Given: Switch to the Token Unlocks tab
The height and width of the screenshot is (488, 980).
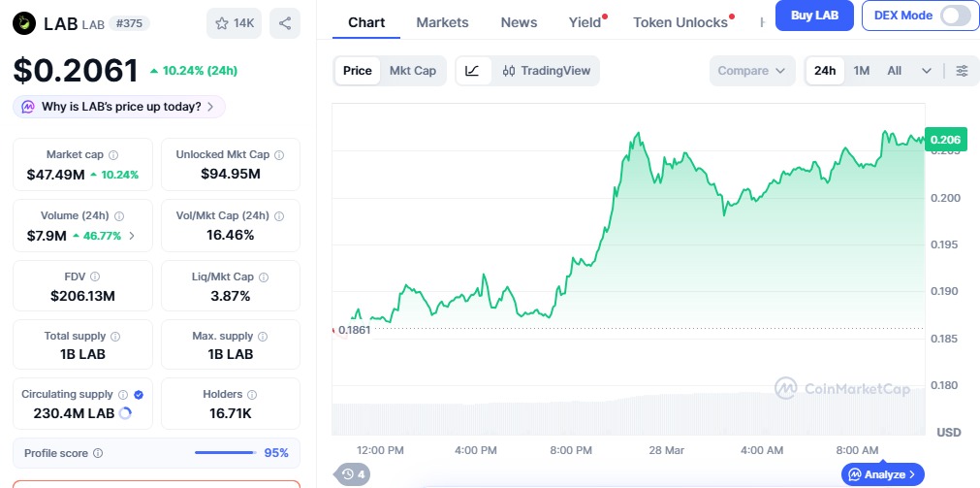Looking at the screenshot, I should coord(680,22).
